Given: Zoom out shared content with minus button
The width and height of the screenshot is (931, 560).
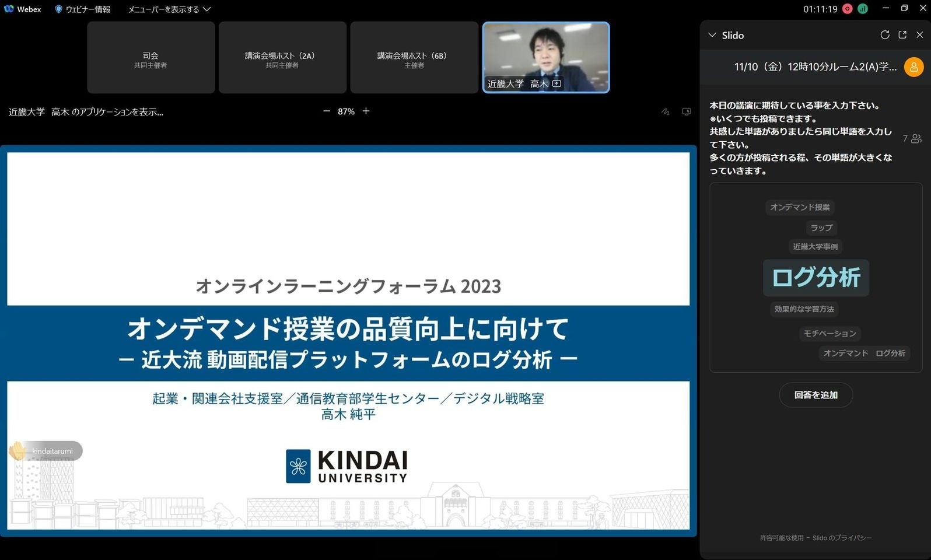Looking at the screenshot, I should (x=327, y=111).
